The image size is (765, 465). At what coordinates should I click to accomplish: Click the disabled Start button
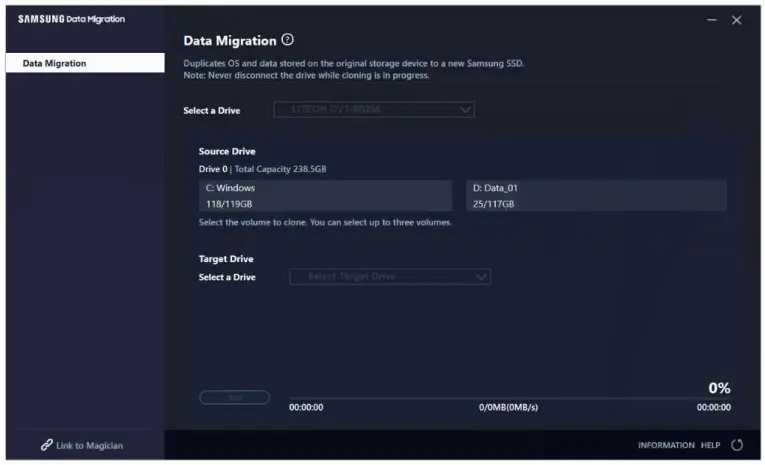click(235, 398)
